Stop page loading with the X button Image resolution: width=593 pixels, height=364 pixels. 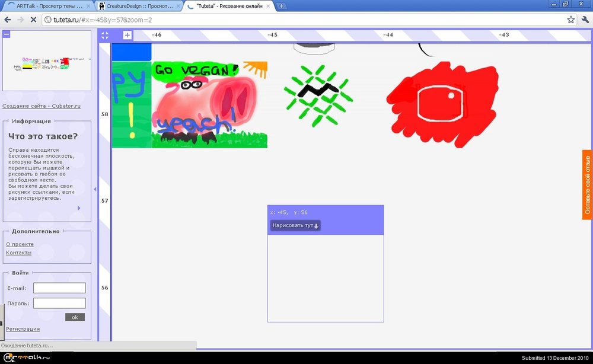[x=34, y=20]
